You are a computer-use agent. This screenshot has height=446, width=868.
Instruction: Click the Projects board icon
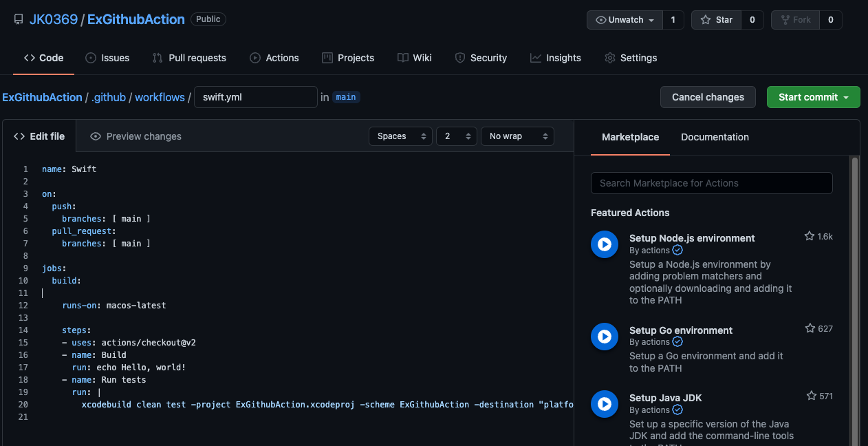coord(327,58)
